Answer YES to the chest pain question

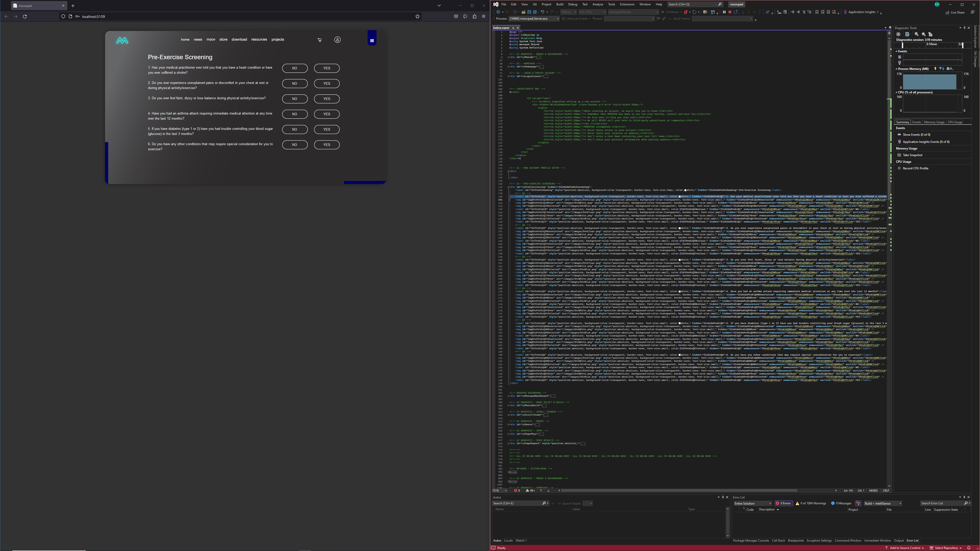click(x=326, y=83)
